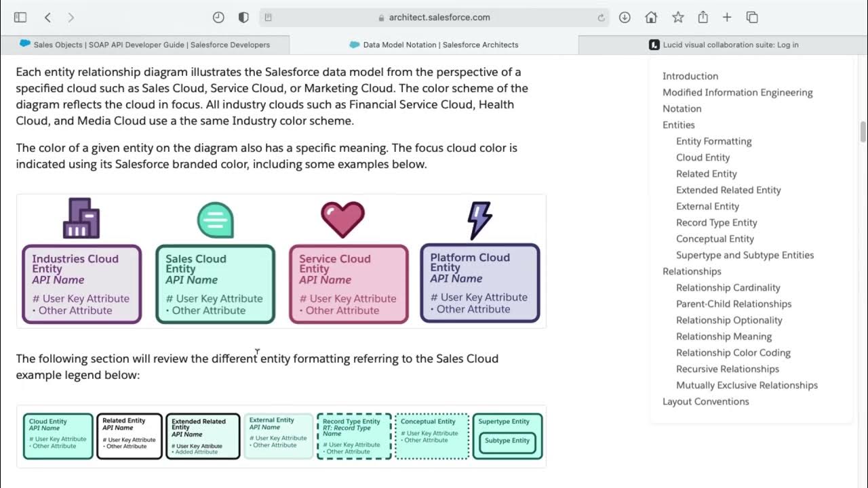868x488 pixels.
Task: Click the Subtype Entity inner box
Action: [x=507, y=443]
